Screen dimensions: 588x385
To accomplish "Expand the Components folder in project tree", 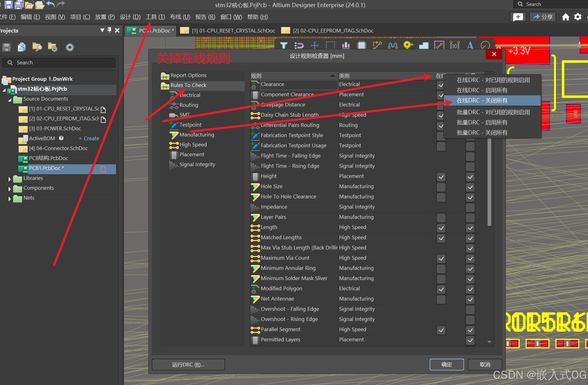I will (10, 189).
